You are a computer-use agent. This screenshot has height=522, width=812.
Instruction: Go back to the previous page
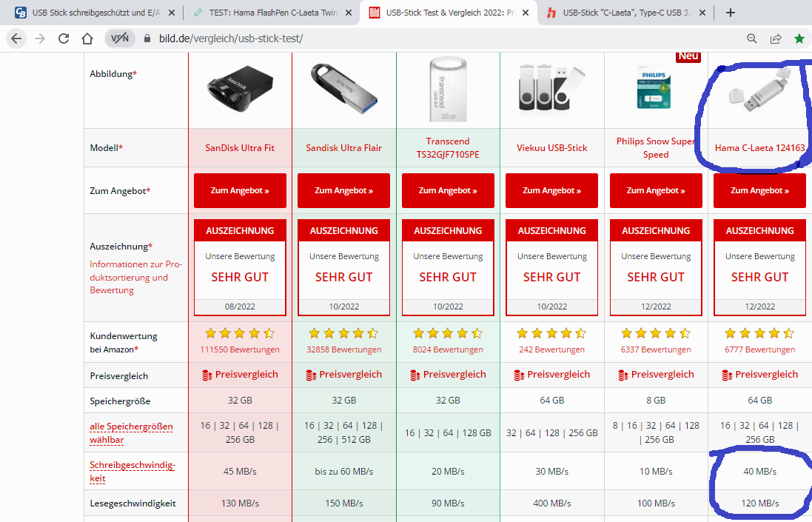tap(16, 39)
